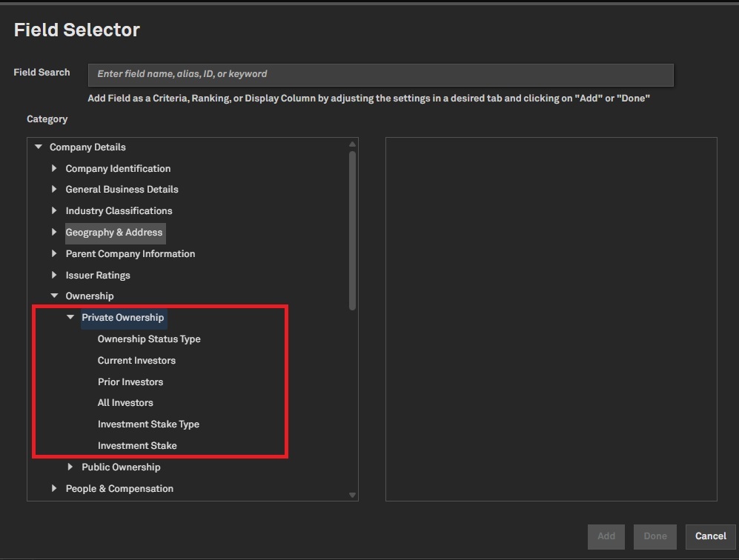Choose the Prior Investors field
This screenshot has width=739, height=560.
130,382
